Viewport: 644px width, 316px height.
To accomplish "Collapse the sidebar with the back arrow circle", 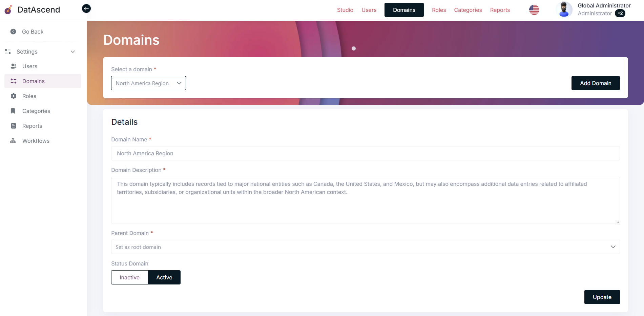I will [x=86, y=8].
